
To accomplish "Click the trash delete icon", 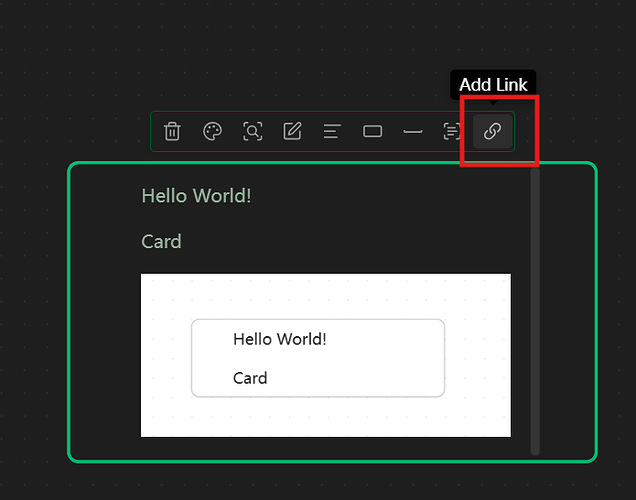I will click(x=172, y=131).
